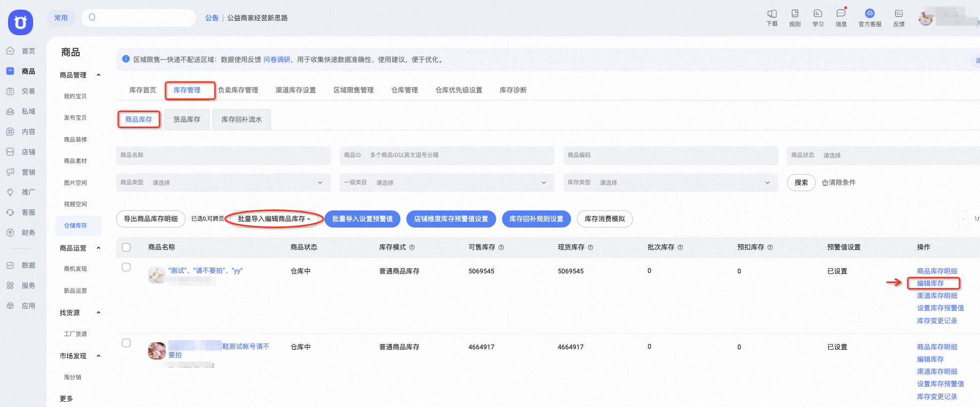This screenshot has height=407, width=980.
Task: Click 渠道库存明细 link in second product row
Action: pos(937,372)
